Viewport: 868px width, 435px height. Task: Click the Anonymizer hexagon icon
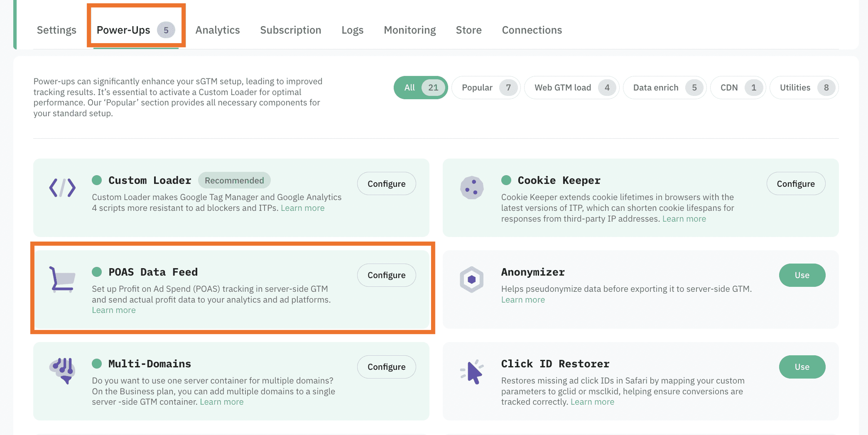(x=472, y=279)
